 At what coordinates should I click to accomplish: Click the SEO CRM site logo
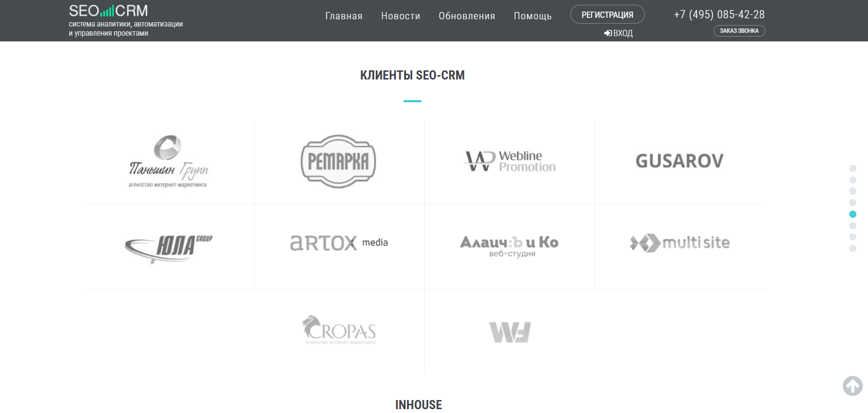pos(108,11)
